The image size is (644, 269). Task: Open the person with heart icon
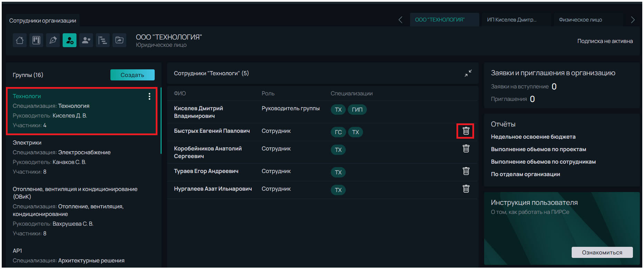pos(86,40)
